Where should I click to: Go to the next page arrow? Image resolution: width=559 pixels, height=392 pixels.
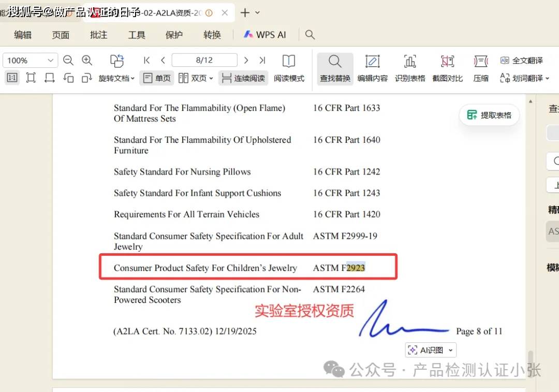(246, 61)
